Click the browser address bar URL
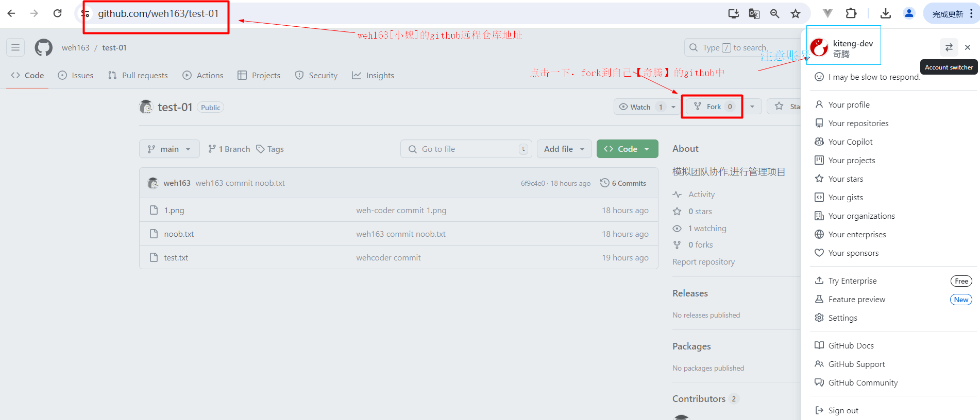 click(x=158, y=13)
